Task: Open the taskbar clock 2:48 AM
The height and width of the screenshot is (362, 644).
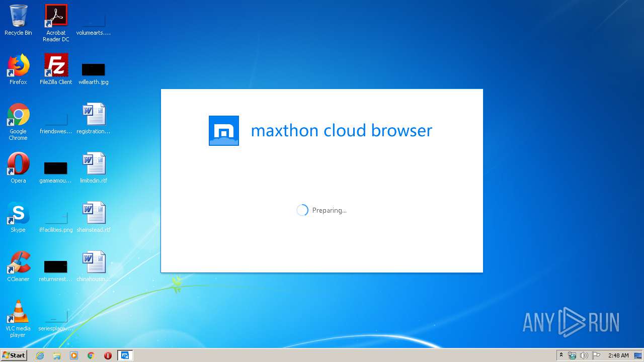Action: [618, 355]
